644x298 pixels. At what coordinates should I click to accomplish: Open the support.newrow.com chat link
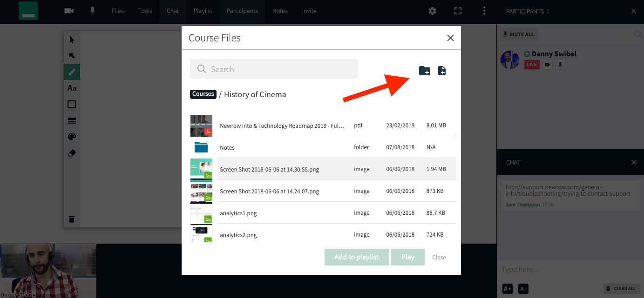568,190
